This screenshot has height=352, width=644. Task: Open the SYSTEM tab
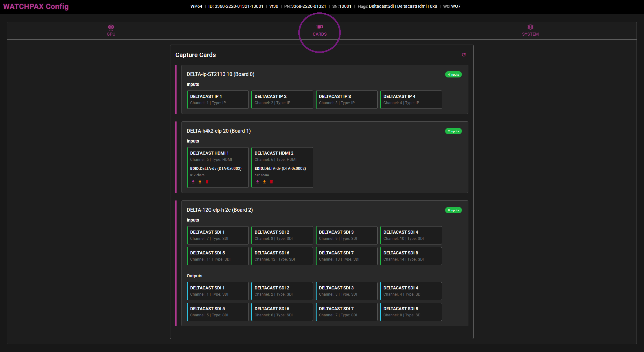(x=530, y=34)
